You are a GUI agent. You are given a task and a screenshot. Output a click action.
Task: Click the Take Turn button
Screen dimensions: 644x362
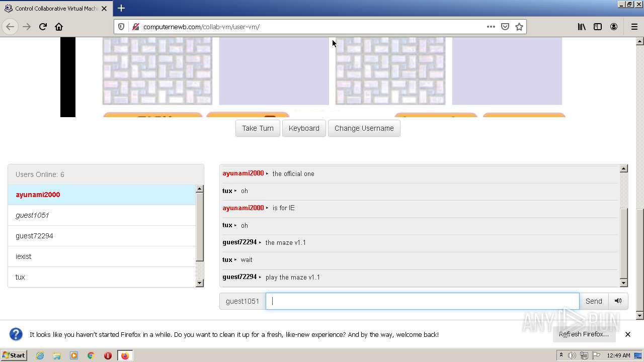pos(258,128)
